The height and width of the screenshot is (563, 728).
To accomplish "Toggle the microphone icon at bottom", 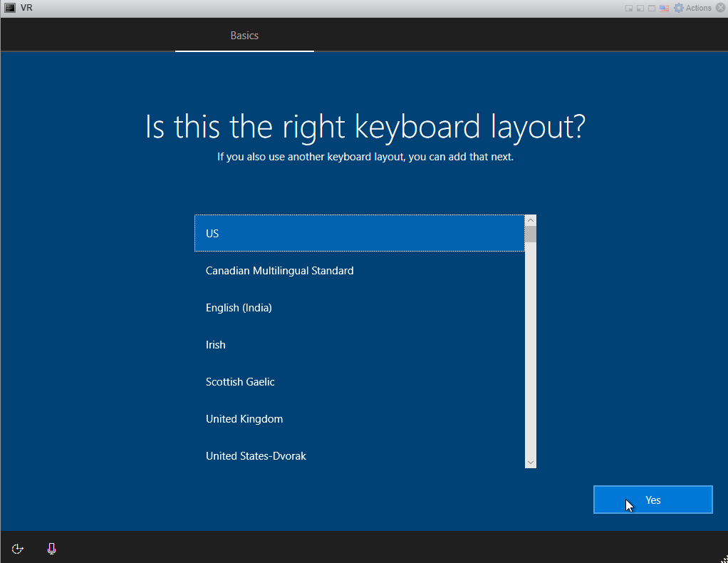I will tap(51, 549).
